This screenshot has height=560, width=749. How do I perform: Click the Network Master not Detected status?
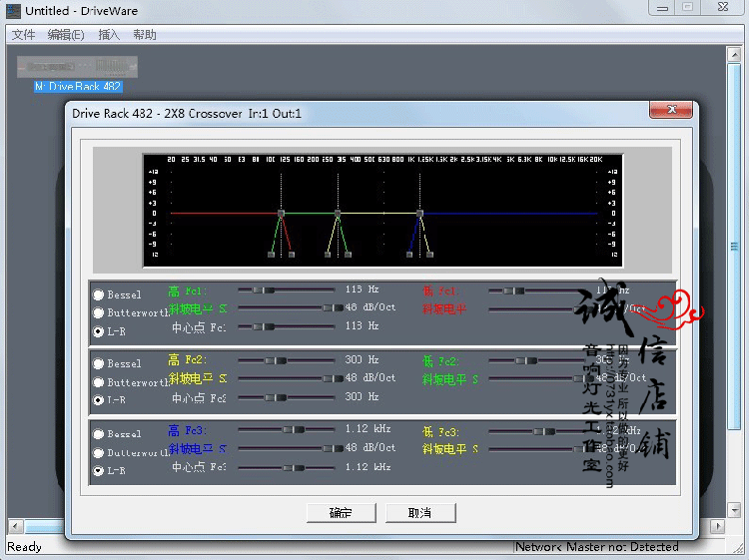597,547
